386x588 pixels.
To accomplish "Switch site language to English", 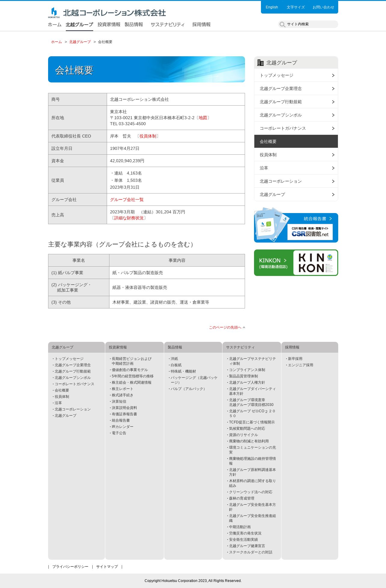I will (x=272, y=7).
